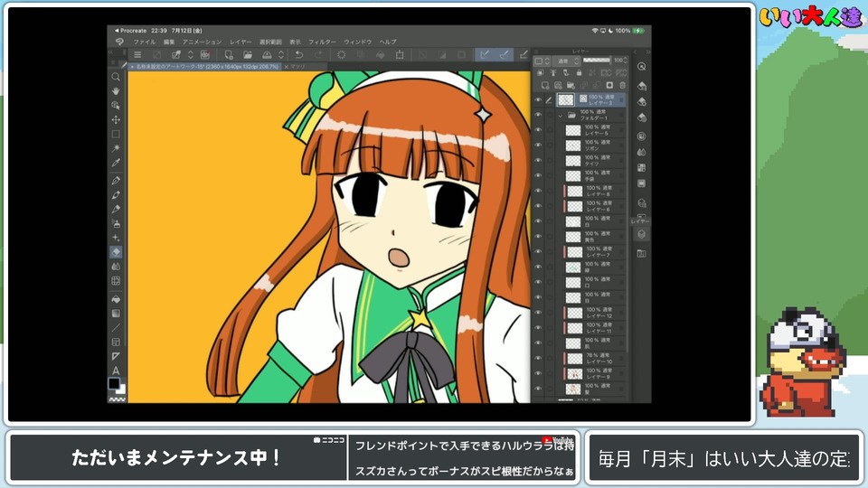868x488 pixels.
Task: Click the open file folder icon
Action: point(248,55)
